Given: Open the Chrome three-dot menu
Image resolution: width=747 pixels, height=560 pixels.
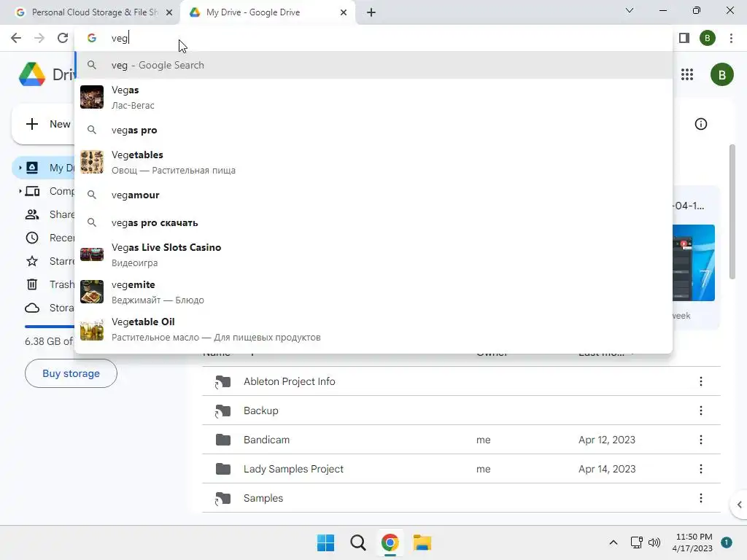Looking at the screenshot, I should pos(731,38).
